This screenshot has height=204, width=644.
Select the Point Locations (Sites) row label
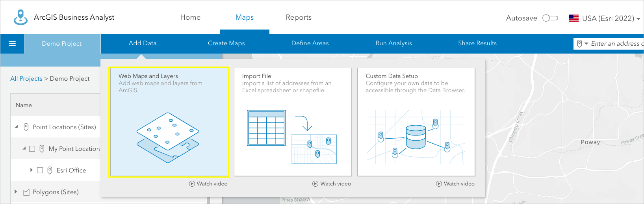click(x=64, y=127)
